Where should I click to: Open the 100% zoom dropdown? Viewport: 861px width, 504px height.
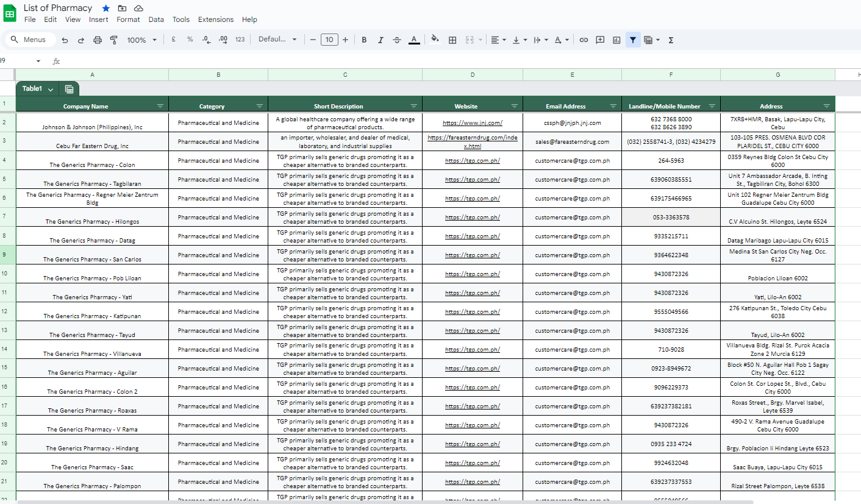[141, 40]
